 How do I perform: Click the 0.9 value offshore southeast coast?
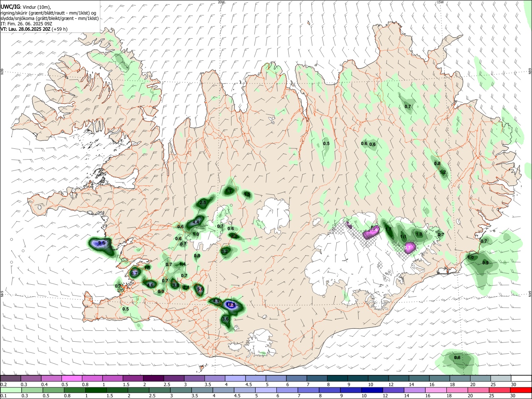coord(485,263)
